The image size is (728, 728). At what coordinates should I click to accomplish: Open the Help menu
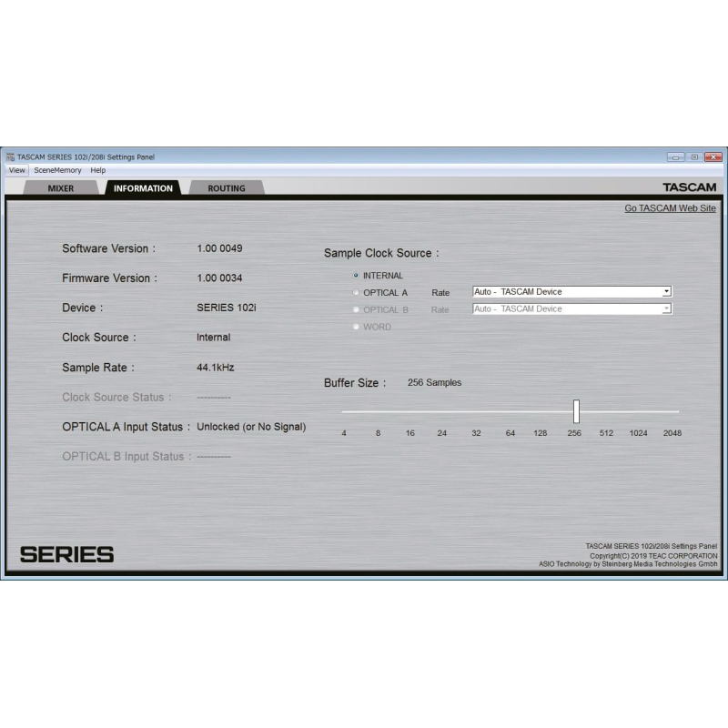98,170
